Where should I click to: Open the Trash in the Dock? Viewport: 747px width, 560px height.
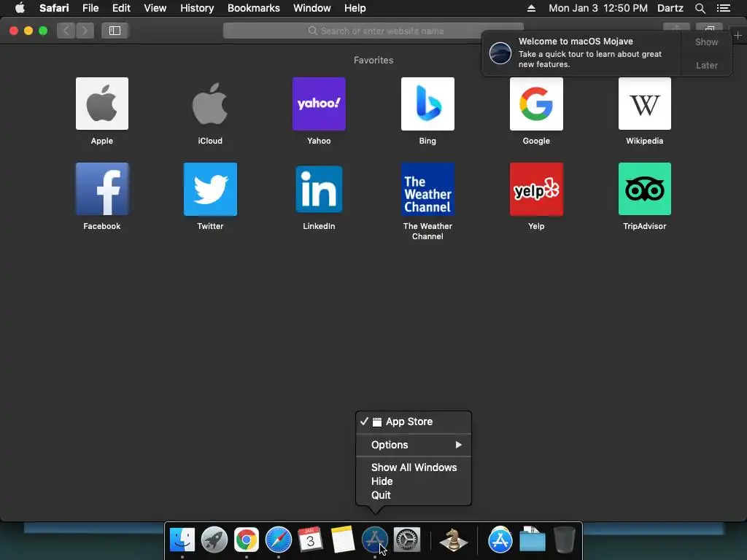pos(565,540)
